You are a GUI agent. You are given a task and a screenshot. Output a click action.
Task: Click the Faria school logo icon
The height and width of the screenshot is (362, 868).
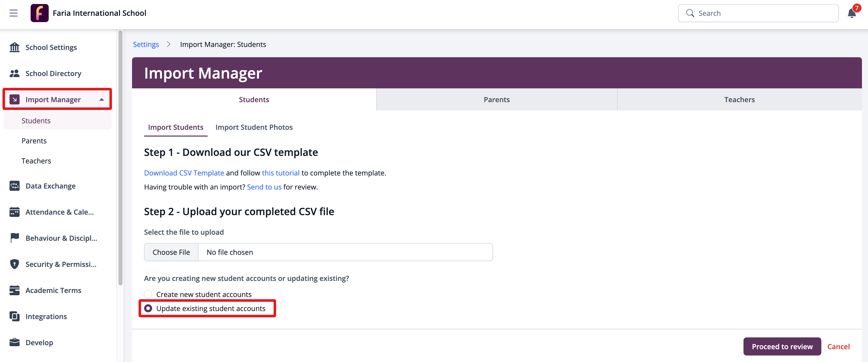pyautogui.click(x=39, y=13)
